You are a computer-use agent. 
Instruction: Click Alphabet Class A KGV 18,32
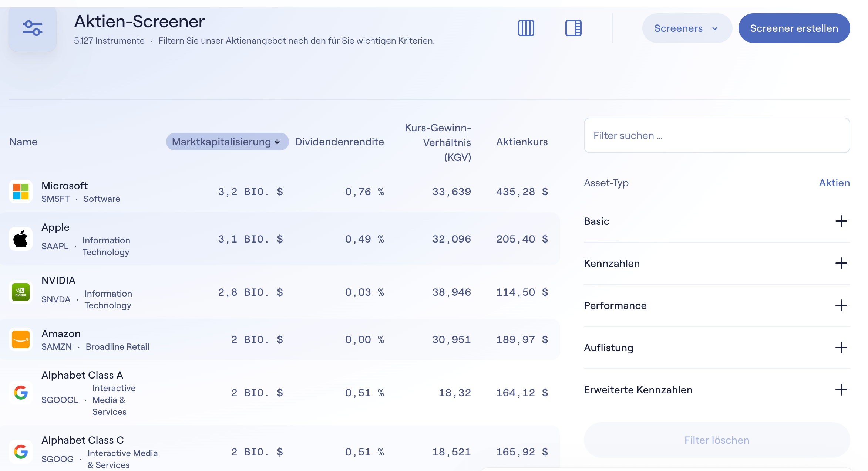455,393
